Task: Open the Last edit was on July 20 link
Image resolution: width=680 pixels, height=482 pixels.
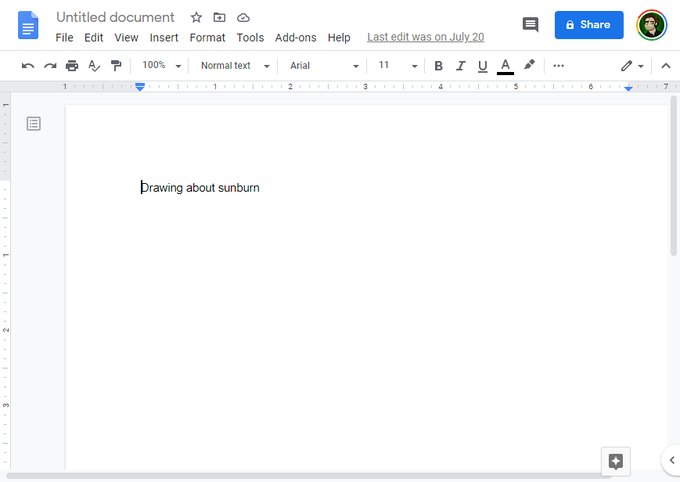Action: (425, 37)
